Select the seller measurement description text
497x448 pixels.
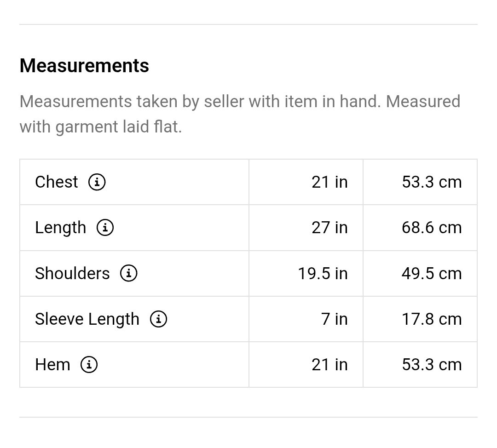[x=240, y=114]
